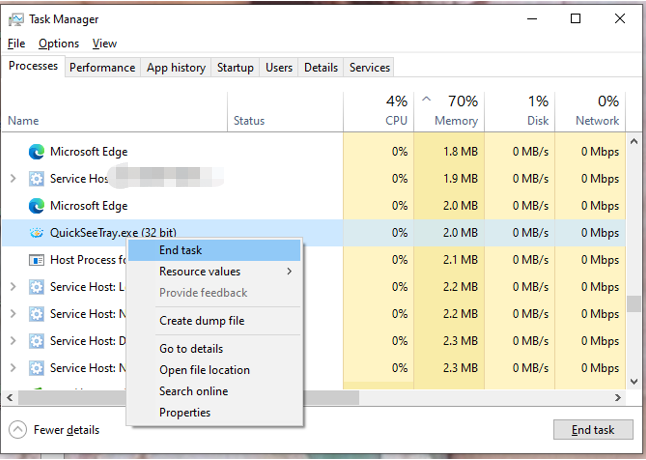
Task: Click the 1.9 MB memory value
Action: (x=460, y=179)
